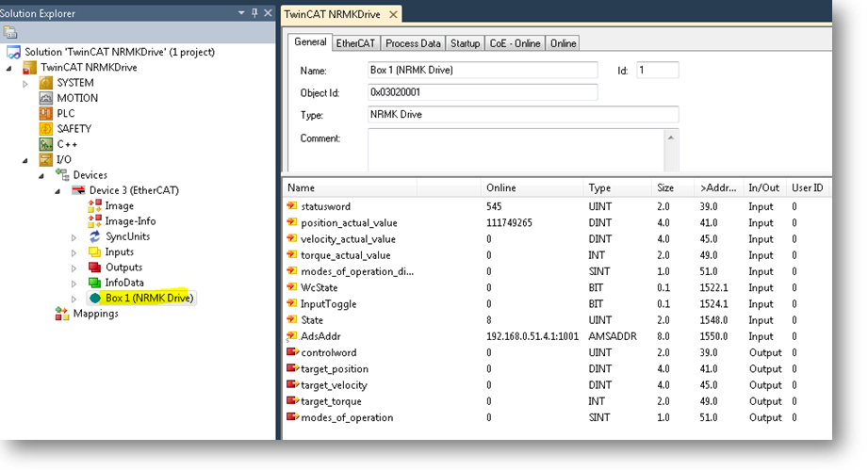Viewport: 868px width, 470px height.
Task: Click the Name input field
Action: [483, 71]
